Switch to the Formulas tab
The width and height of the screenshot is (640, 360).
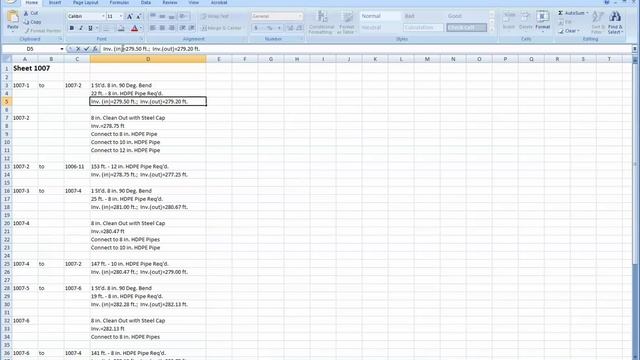click(x=119, y=2)
